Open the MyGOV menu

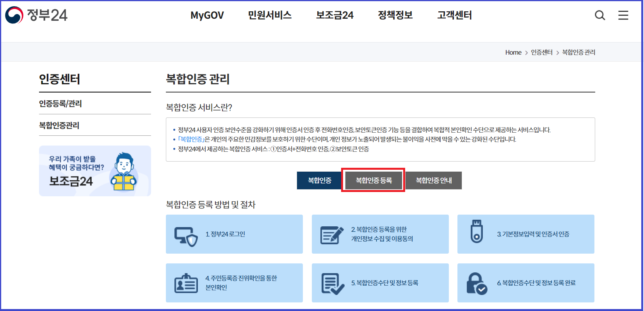coord(207,15)
